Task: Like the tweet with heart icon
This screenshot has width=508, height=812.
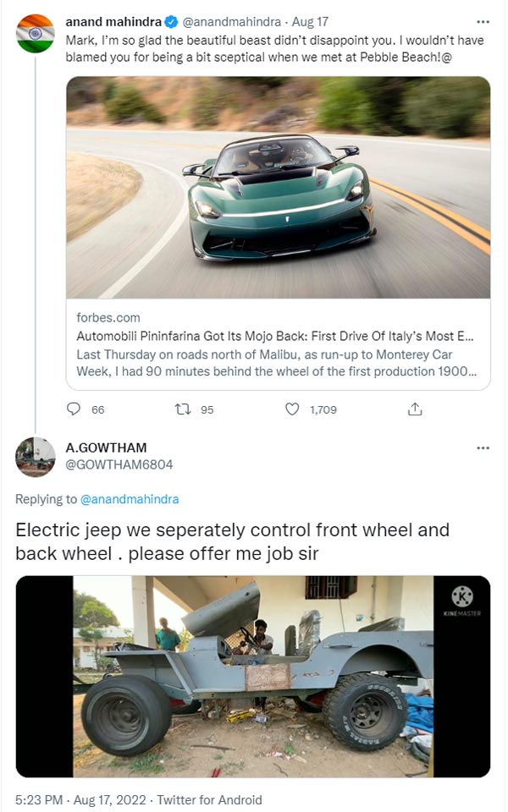Action: pos(292,409)
